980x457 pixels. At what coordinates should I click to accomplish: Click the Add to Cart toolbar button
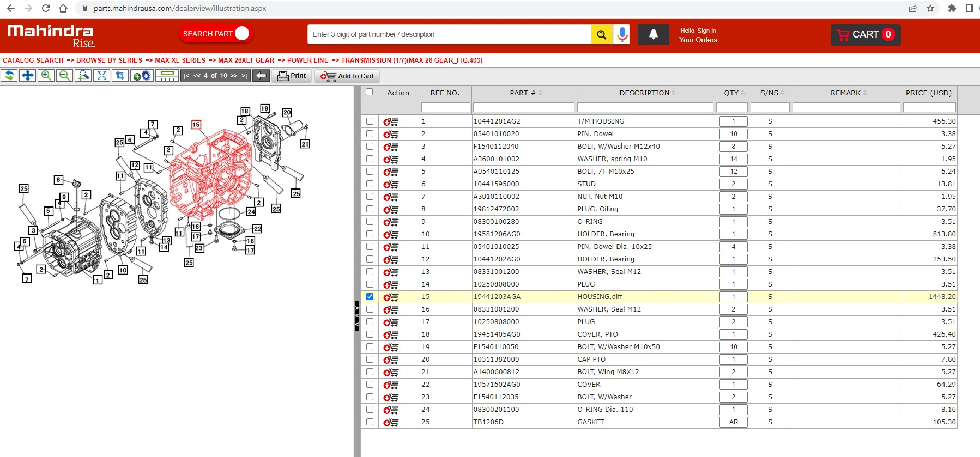click(x=347, y=76)
